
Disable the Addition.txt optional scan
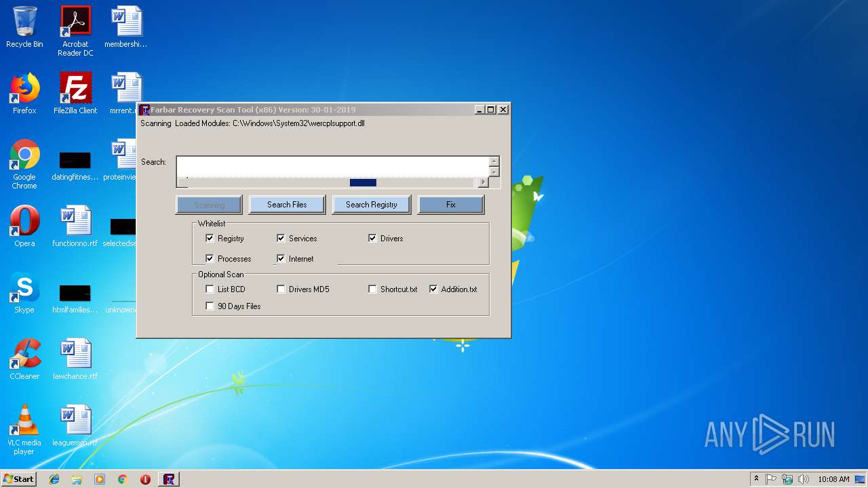[433, 289]
